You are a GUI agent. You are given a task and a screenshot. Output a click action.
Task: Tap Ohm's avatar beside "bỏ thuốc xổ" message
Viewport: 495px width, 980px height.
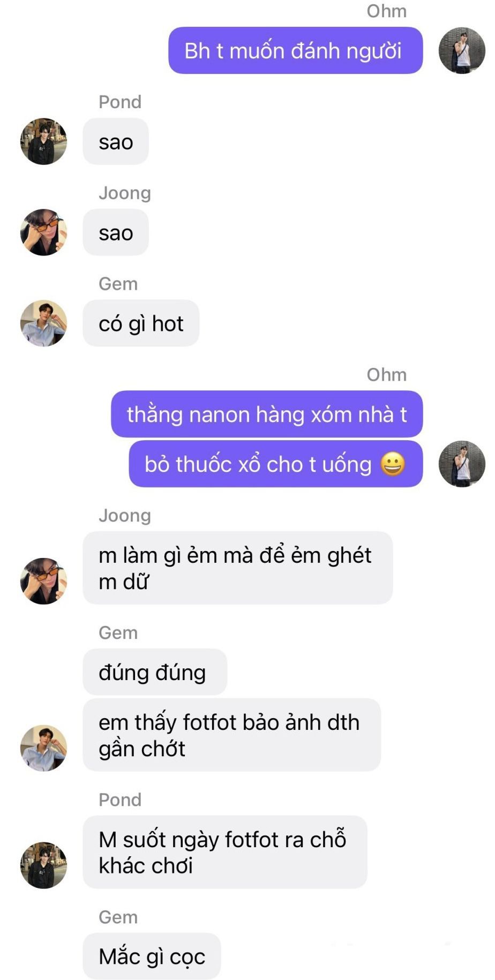[x=462, y=464]
